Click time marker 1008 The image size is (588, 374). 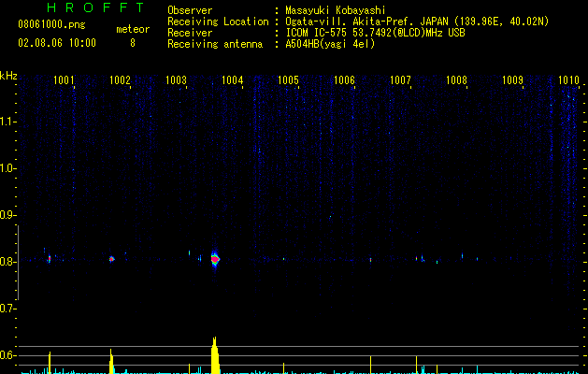pos(456,79)
